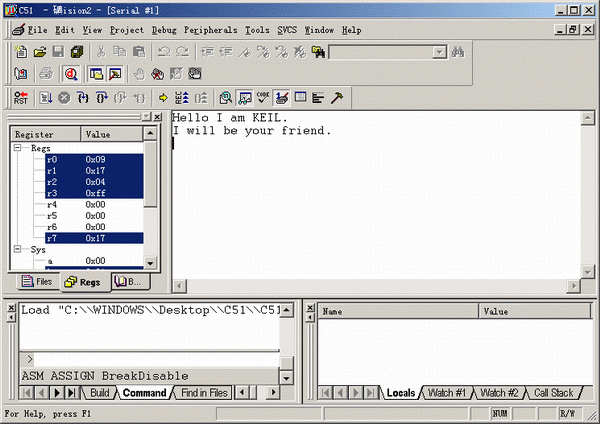
Task: Collapse the Regs tree node
Action: 17,147
